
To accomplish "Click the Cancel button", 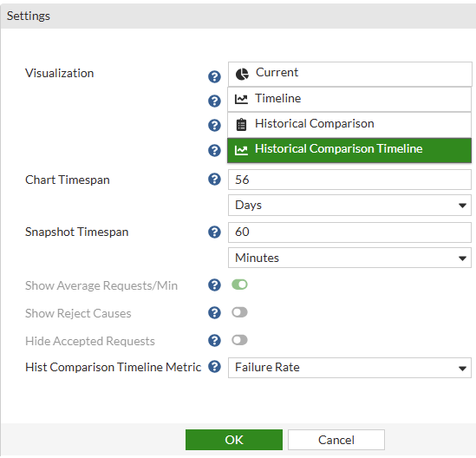I will (336, 440).
